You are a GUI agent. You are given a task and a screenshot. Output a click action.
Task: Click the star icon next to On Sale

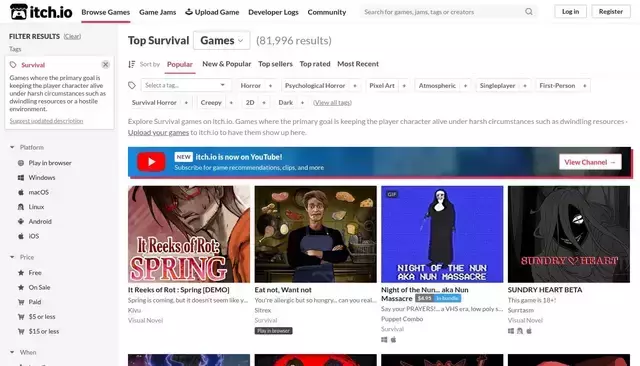[21, 287]
